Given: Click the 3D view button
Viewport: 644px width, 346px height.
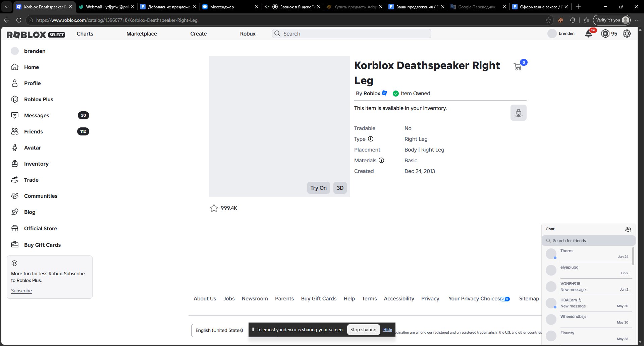Looking at the screenshot, I should point(340,188).
